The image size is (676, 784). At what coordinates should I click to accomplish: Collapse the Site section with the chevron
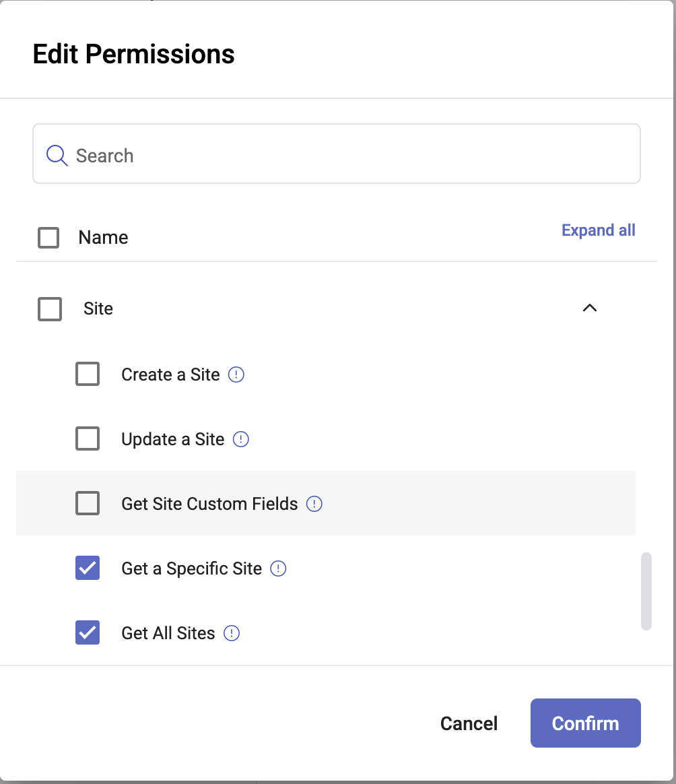590,308
